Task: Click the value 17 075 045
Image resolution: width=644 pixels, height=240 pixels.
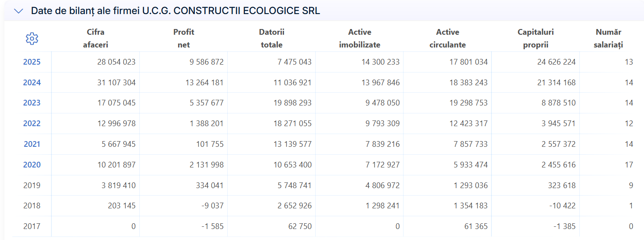Action: click(x=116, y=103)
